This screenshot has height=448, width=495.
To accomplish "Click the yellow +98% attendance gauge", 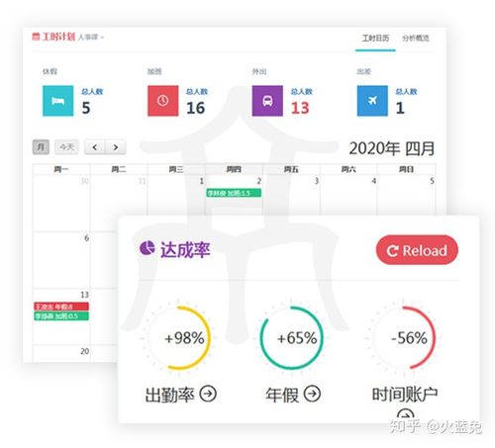I will click(x=179, y=338).
